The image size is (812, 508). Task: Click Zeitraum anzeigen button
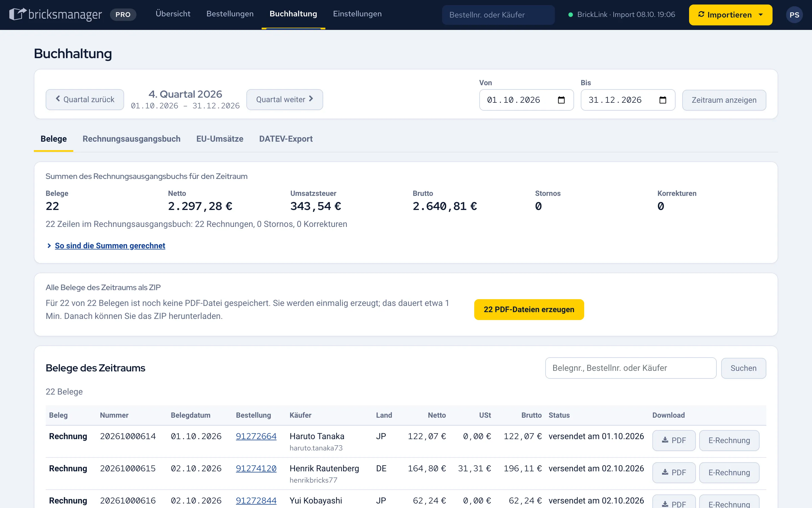(x=724, y=100)
